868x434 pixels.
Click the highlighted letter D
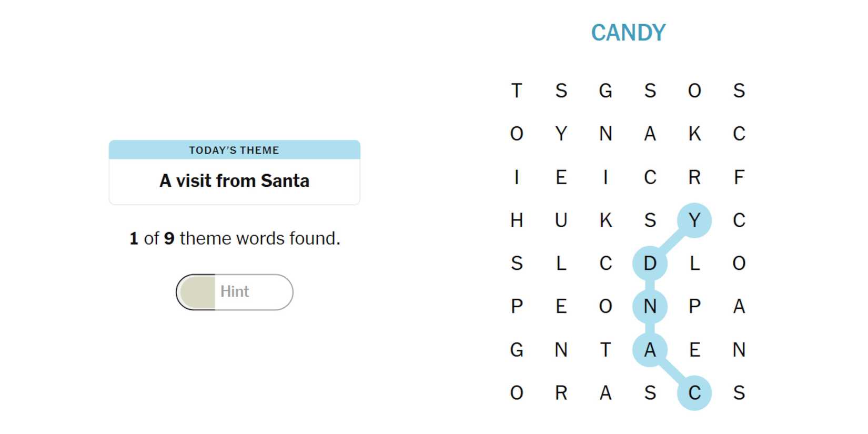coord(650,263)
